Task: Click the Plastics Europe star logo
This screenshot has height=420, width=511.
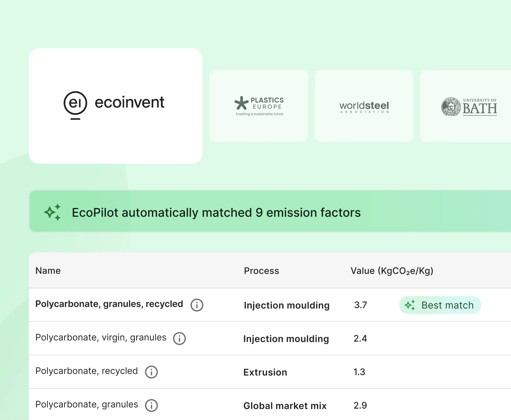Action: [242, 103]
